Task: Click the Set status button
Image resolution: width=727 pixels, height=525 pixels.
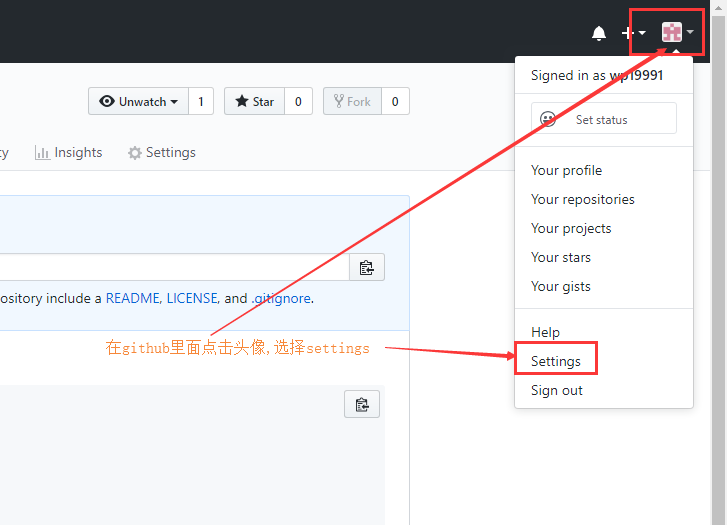Action: click(604, 118)
